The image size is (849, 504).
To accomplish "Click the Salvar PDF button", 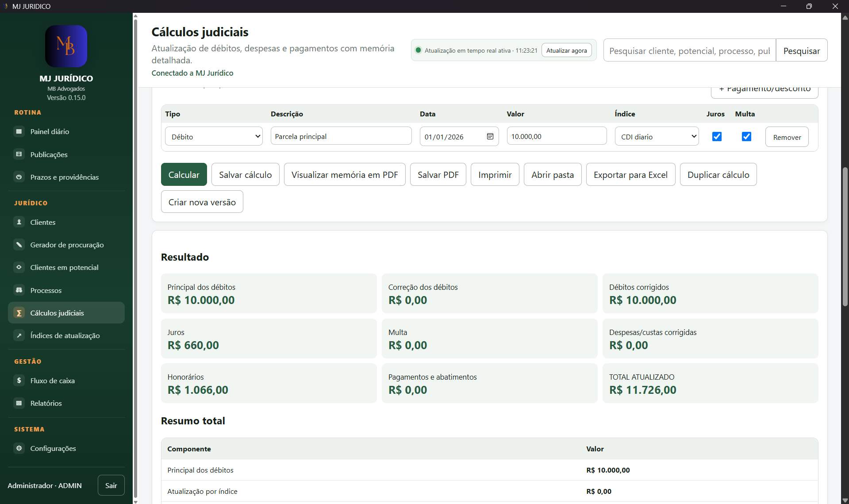I will pos(438,174).
